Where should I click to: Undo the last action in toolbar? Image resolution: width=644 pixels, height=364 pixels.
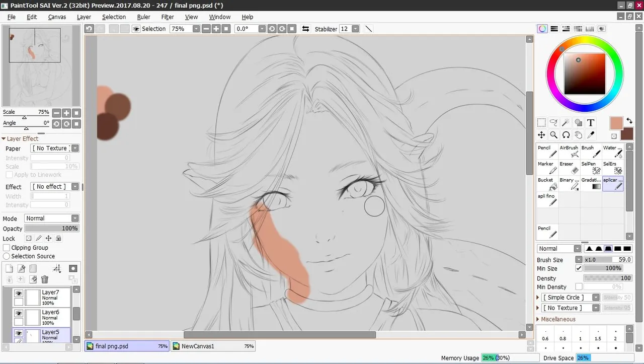tap(89, 29)
